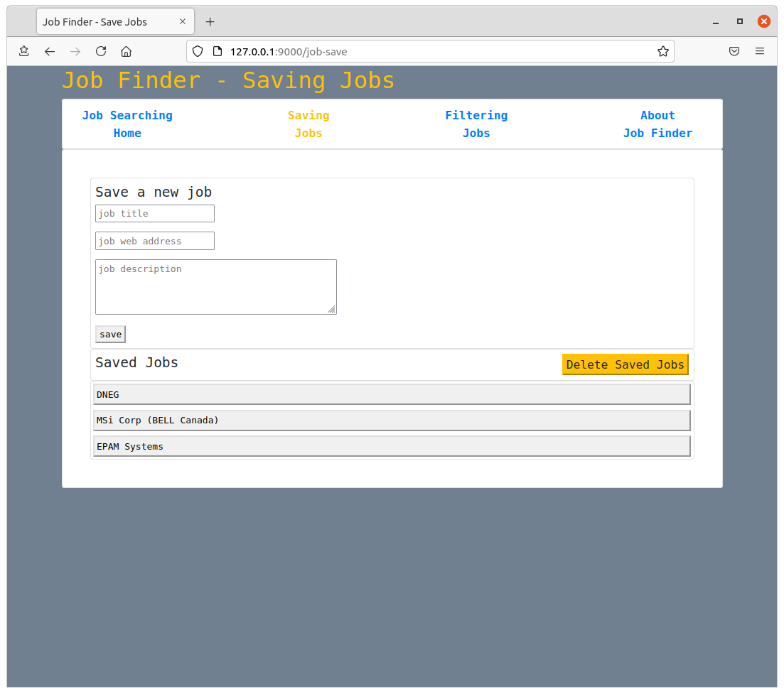Click the job web address field
Screen dimensions: 784x694
coord(155,241)
